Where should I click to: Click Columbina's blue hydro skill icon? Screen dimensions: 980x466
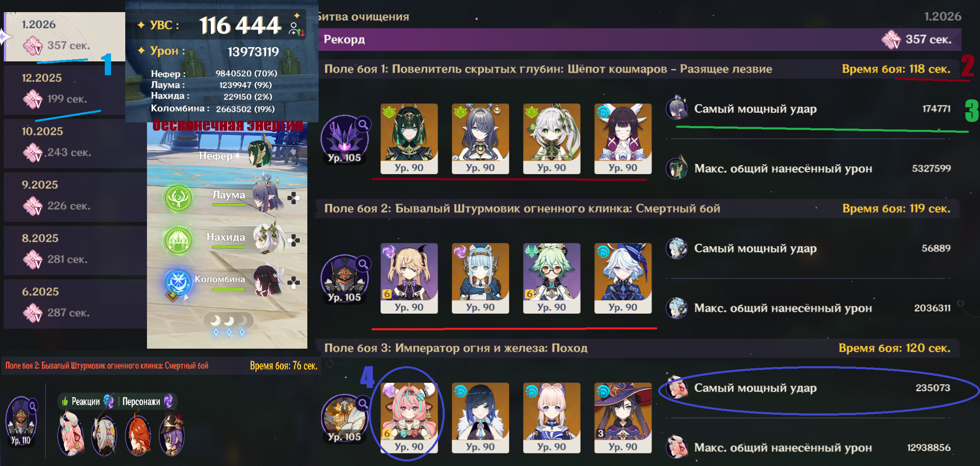click(178, 283)
